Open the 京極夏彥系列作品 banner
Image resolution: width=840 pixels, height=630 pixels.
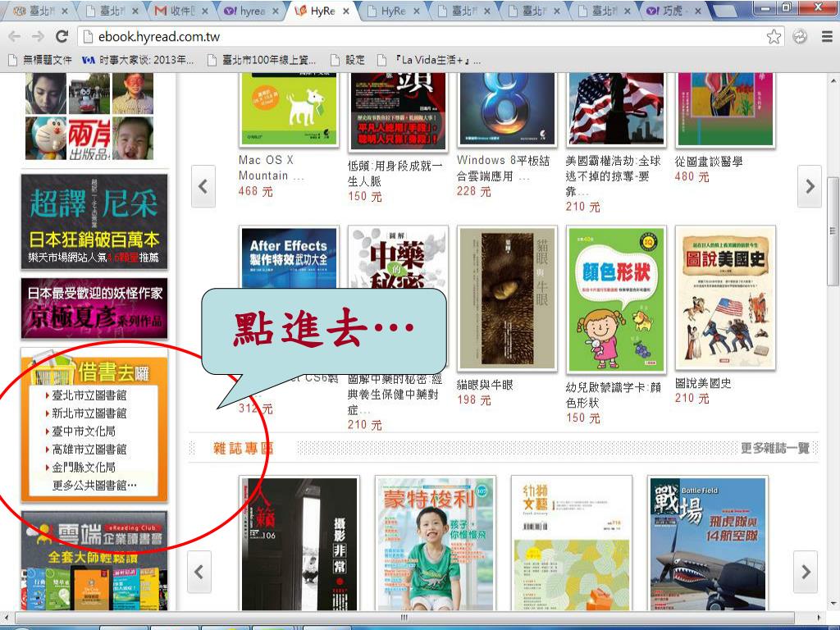point(94,308)
